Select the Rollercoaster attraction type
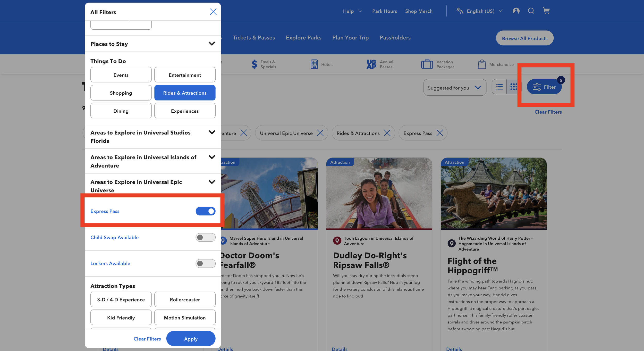This screenshot has width=644, height=351. (185, 299)
